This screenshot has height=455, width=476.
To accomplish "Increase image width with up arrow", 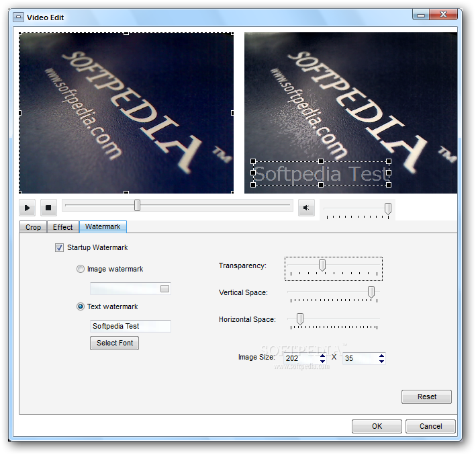I will pos(322,356).
